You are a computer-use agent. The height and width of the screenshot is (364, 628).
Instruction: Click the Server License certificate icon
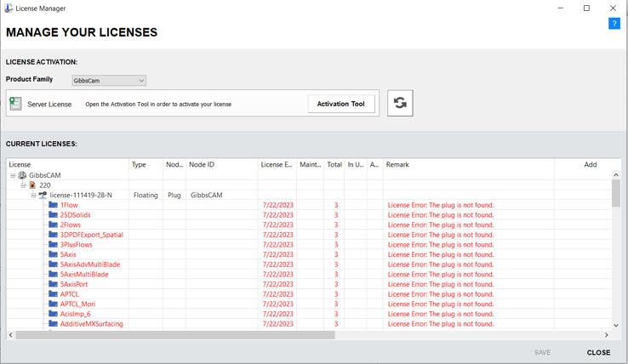[x=15, y=104]
